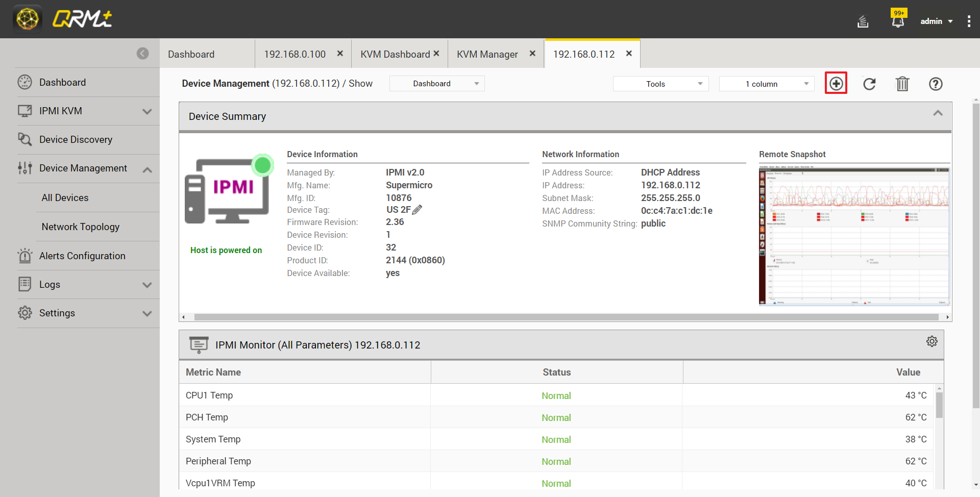Viewport: 980px width, 497px height.
Task: Click the pencil icon to edit Device Tag
Action: 417,210
